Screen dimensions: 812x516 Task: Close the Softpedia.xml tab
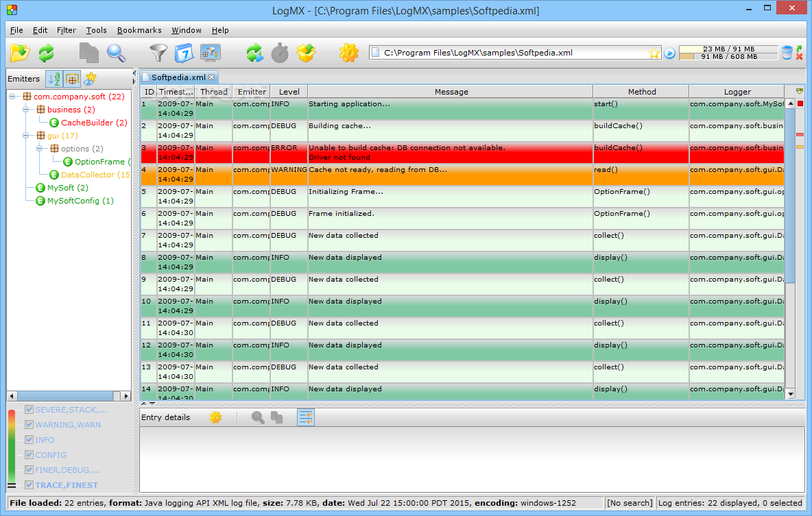click(212, 77)
